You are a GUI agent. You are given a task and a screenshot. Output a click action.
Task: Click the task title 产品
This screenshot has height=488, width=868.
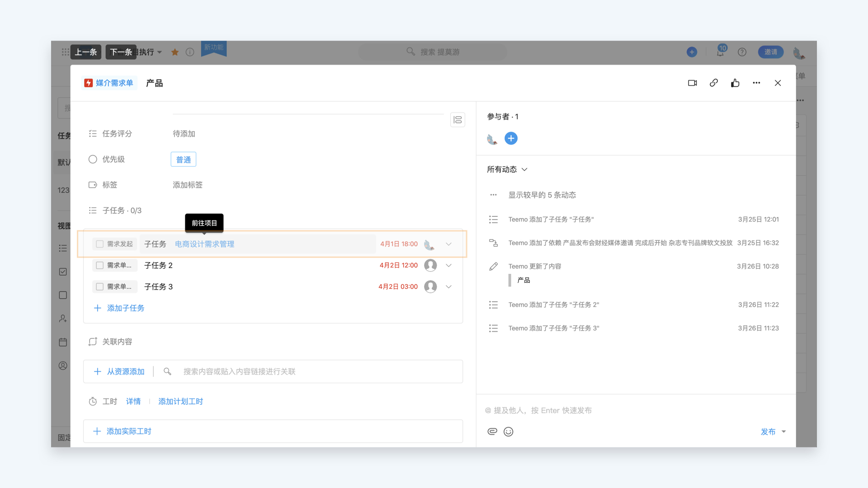[x=154, y=83]
